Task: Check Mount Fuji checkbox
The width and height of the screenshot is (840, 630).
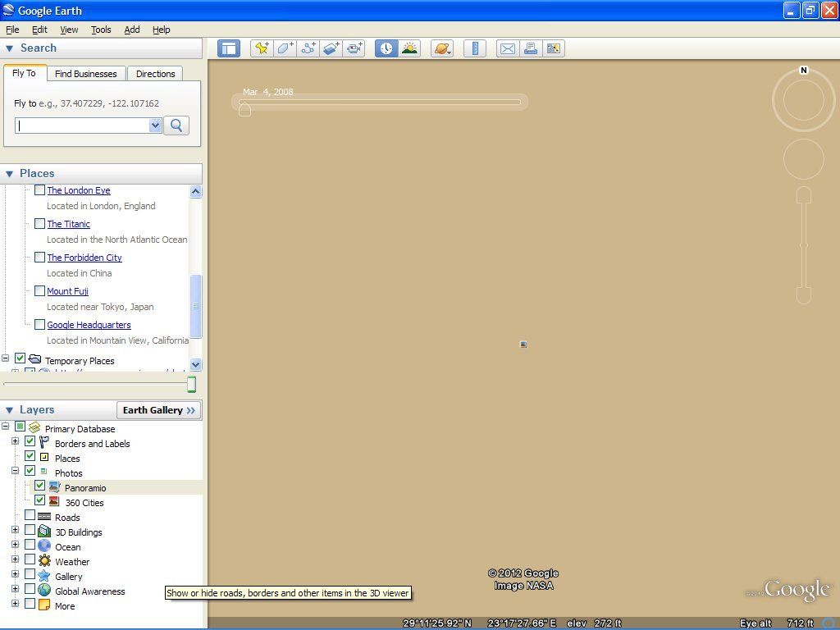Action: pyautogui.click(x=39, y=291)
